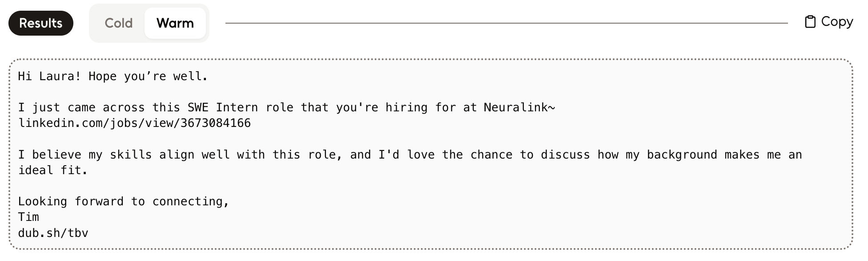Select the Results pill button

(41, 23)
